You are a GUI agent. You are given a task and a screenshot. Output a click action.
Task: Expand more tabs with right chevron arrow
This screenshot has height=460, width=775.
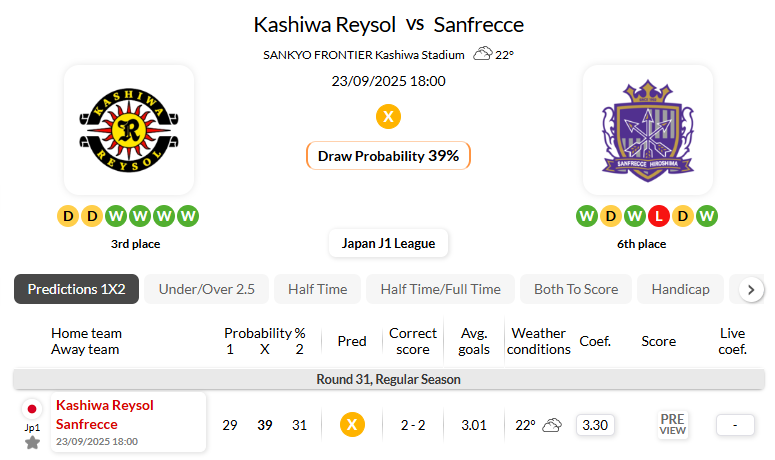click(751, 290)
